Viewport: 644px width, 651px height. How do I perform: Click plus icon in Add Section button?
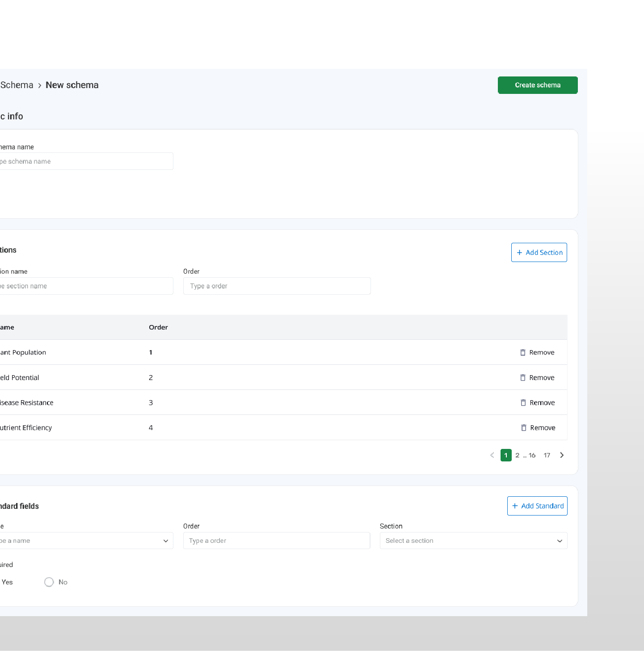[x=519, y=253]
